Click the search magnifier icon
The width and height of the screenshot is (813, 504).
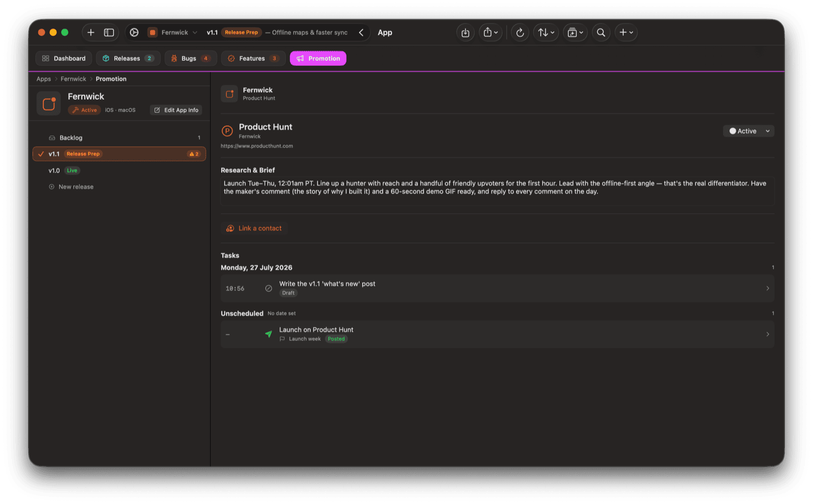click(x=601, y=33)
